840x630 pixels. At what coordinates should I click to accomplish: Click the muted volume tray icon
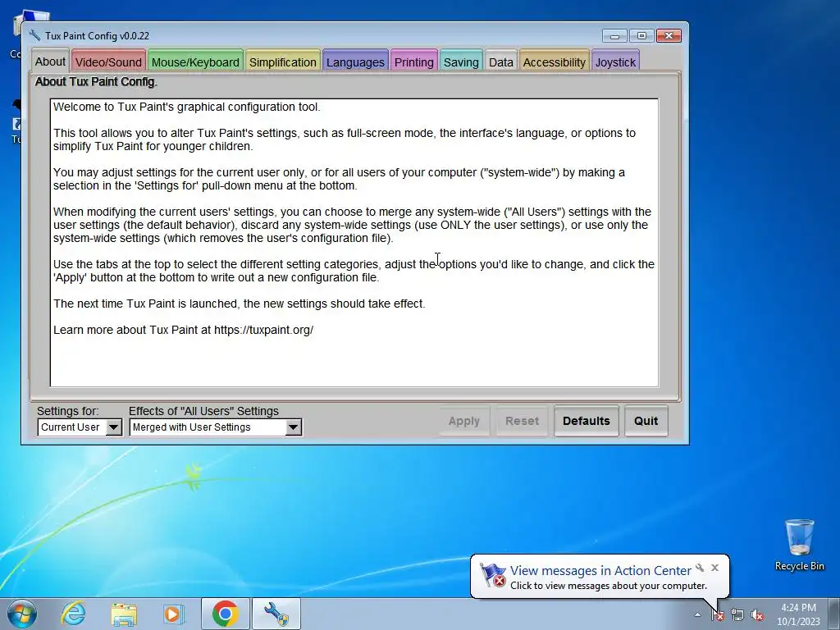757,614
